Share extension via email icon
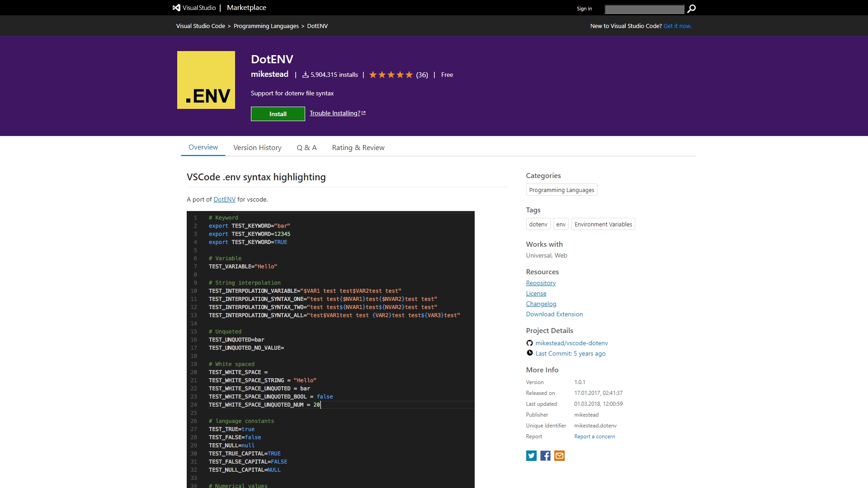868x488 pixels. click(559, 455)
